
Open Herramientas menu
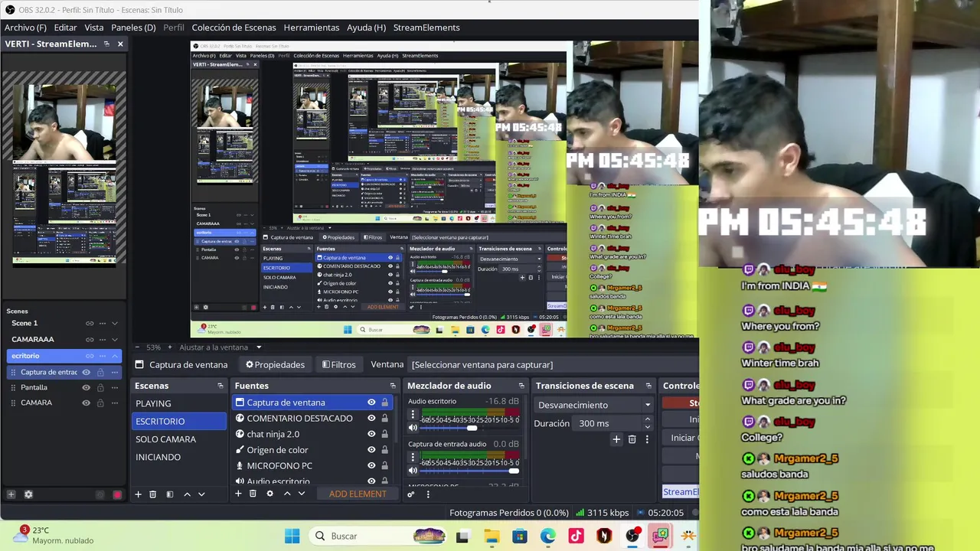pyautogui.click(x=312, y=28)
